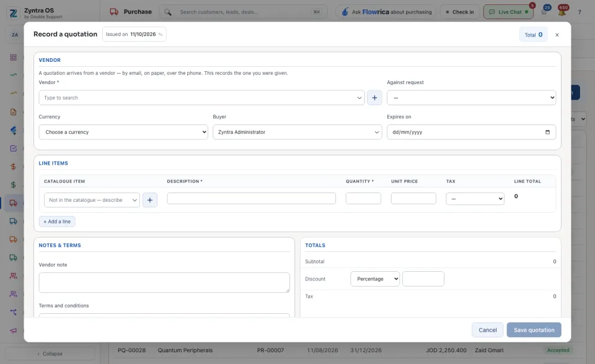Viewport: 595px width, 364px height.
Task: Close the Record a quotation dialog
Action: pos(557,35)
